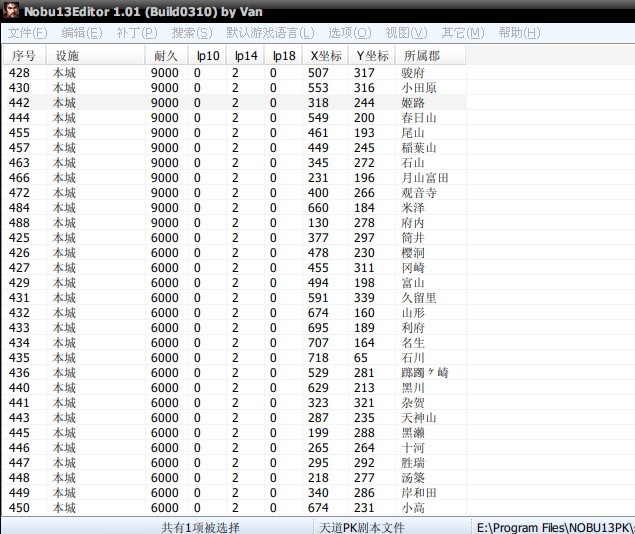Click 共有1项被选择 status bar text

200,527
